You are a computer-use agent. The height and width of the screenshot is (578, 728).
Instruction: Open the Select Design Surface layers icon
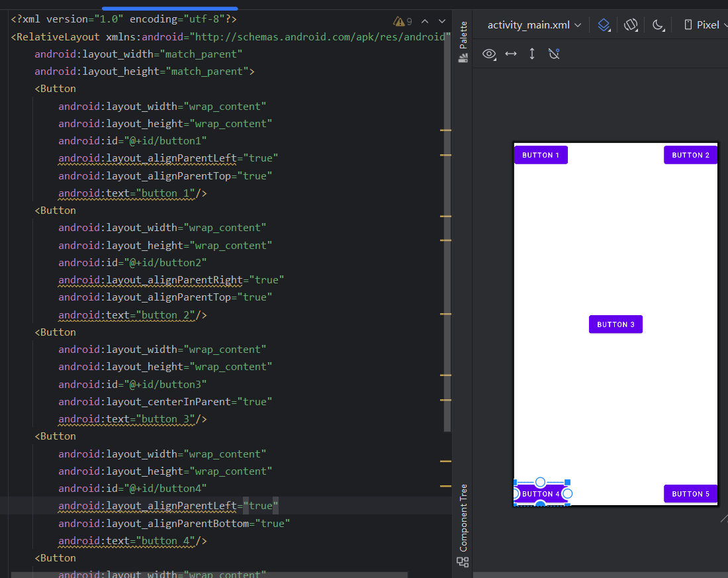click(603, 25)
